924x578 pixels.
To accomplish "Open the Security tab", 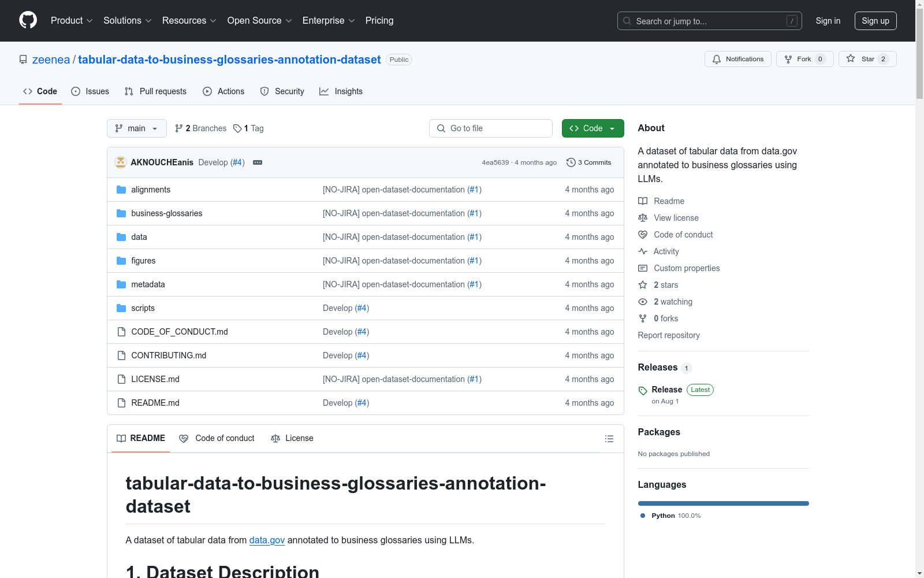I will click(x=282, y=91).
